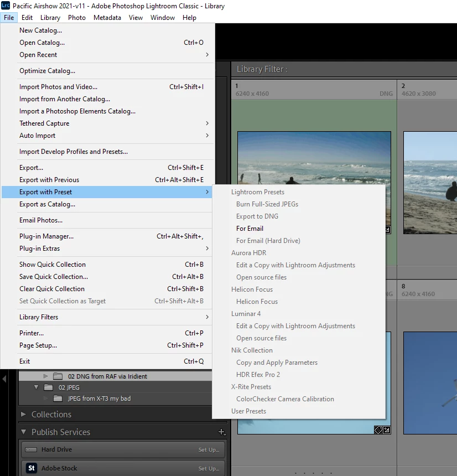The width and height of the screenshot is (457, 476).
Task: Select photo 2 beach thumbnail
Action: [430, 183]
